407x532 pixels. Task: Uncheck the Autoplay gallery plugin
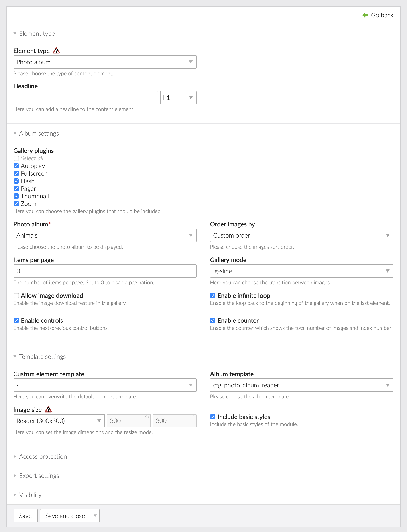click(16, 166)
